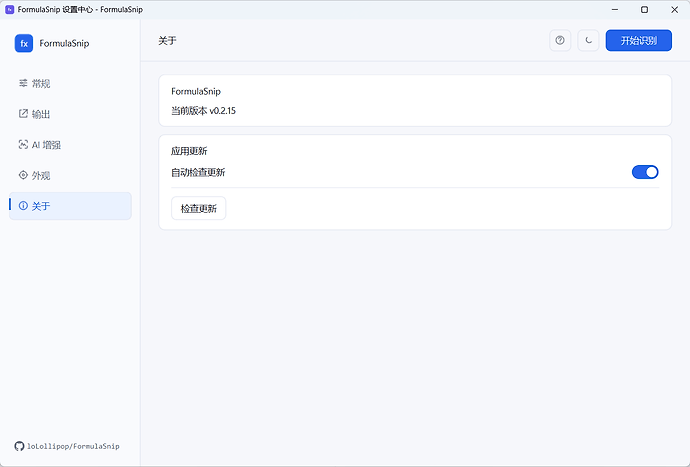Start recognition with 开始识别 button
This screenshot has height=467, width=690.
[x=639, y=40]
